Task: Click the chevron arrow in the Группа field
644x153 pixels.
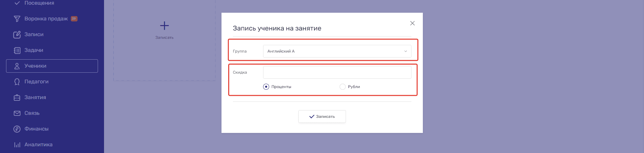Action: click(x=405, y=51)
